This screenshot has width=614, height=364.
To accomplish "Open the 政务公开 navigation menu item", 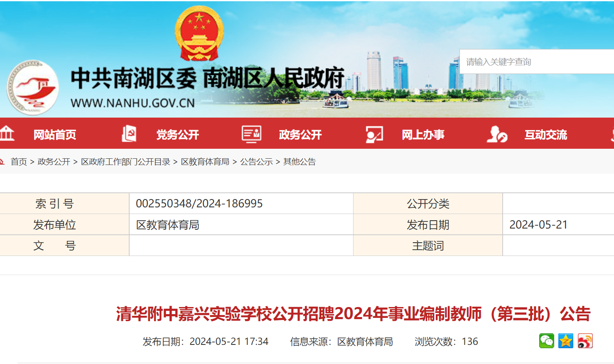I will (x=300, y=135).
